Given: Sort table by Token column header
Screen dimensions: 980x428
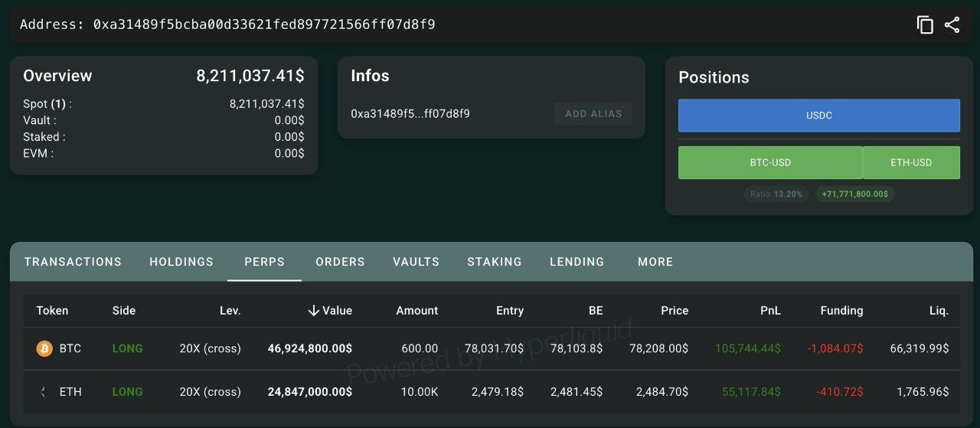Looking at the screenshot, I should [52, 311].
